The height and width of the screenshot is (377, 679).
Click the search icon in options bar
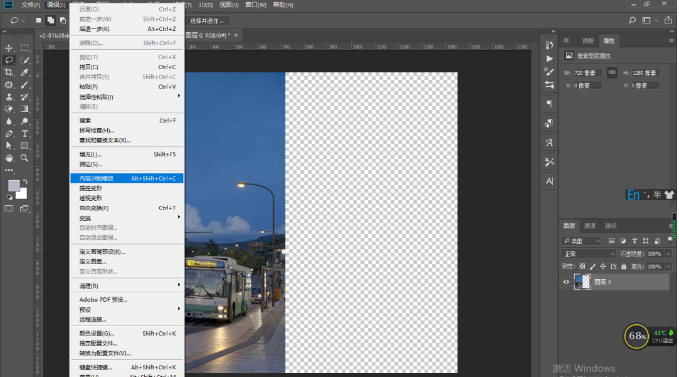click(632, 20)
